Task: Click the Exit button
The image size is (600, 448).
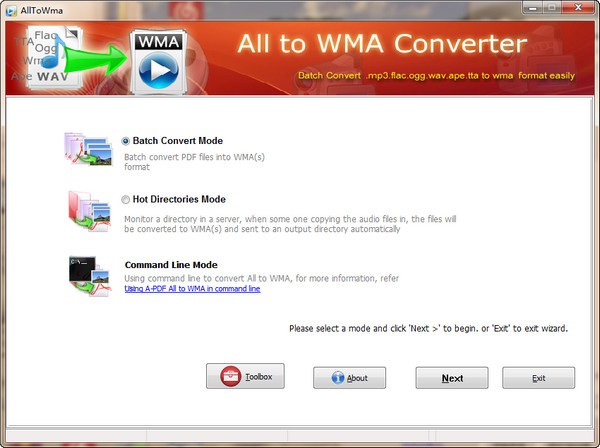Action: [x=538, y=378]
